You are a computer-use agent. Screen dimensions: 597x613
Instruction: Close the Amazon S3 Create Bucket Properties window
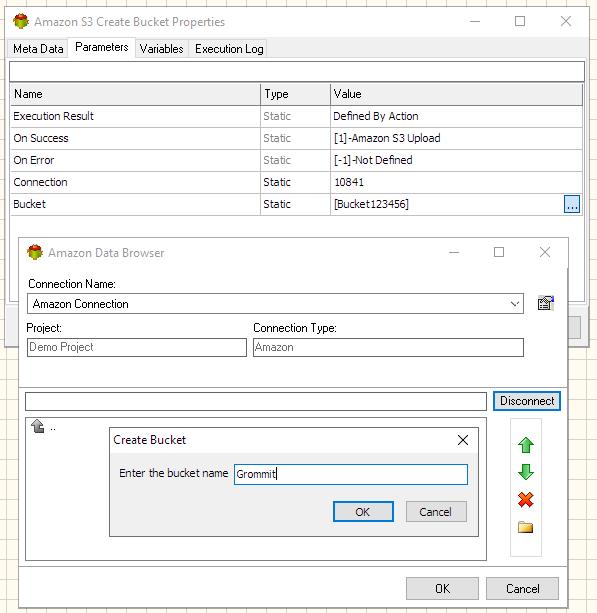point(566,21)
